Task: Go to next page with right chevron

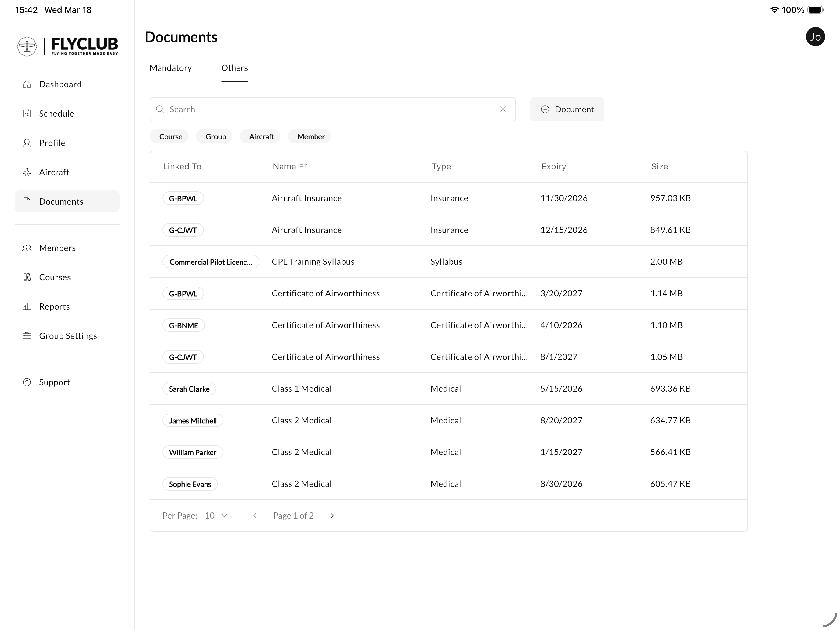Action: click(x=332, y=515)
